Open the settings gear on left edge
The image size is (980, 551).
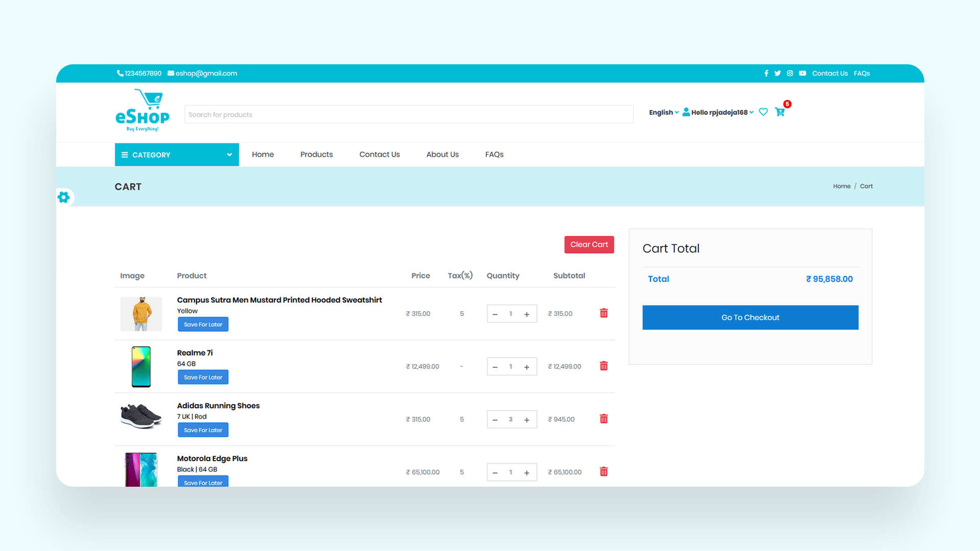tap(64, 197)
